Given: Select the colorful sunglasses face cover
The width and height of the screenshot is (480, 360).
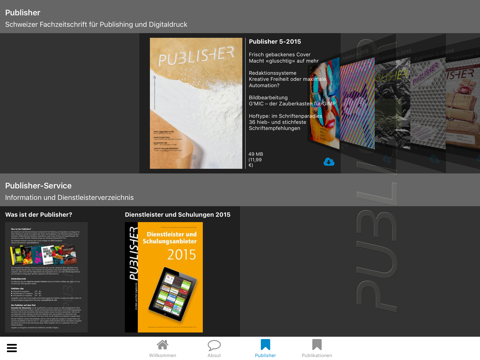Looking at the screenshot, I should point(324,103).
